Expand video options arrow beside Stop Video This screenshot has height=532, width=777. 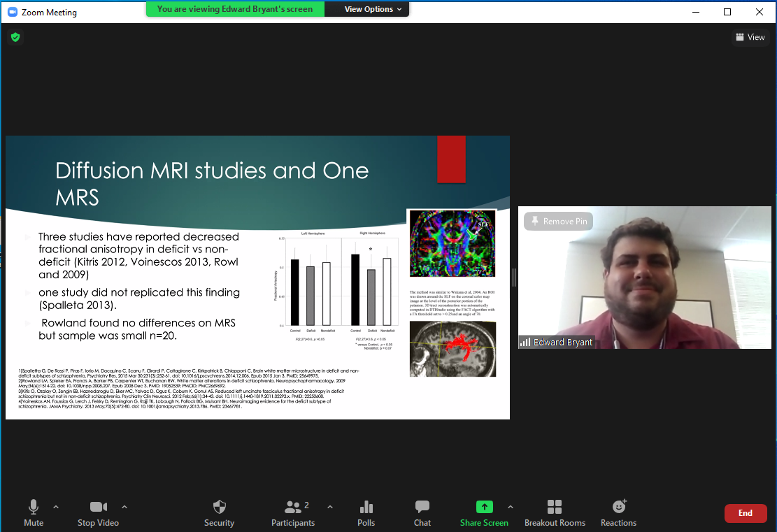(124, 507)
